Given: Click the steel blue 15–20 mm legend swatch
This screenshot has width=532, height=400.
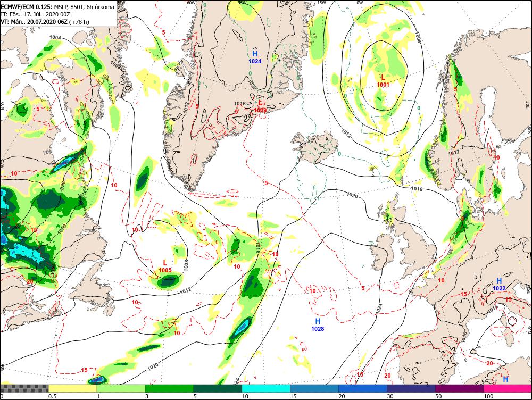Looking at the screenshot, I should pyautogui.click(x=314, y=388).
